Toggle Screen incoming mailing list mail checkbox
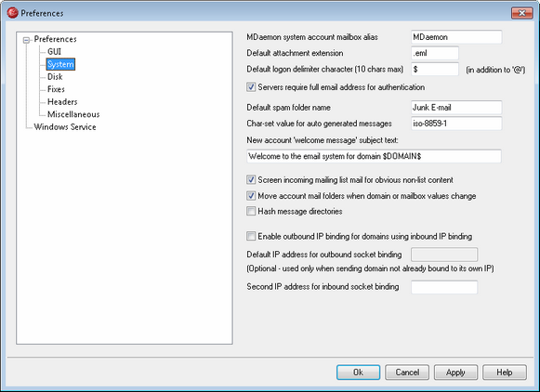The image size is (540, 392). 251,179
